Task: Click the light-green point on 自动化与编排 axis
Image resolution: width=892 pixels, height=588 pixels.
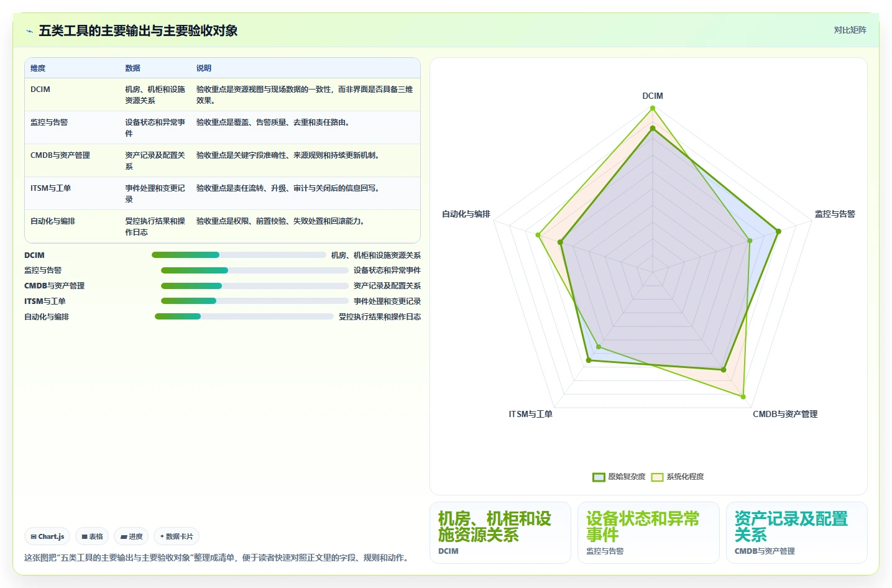Action: (538, 235)
